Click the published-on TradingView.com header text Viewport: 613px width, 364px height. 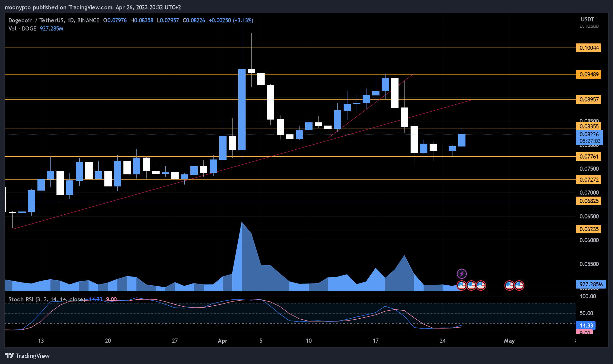[x=93, y=7]
